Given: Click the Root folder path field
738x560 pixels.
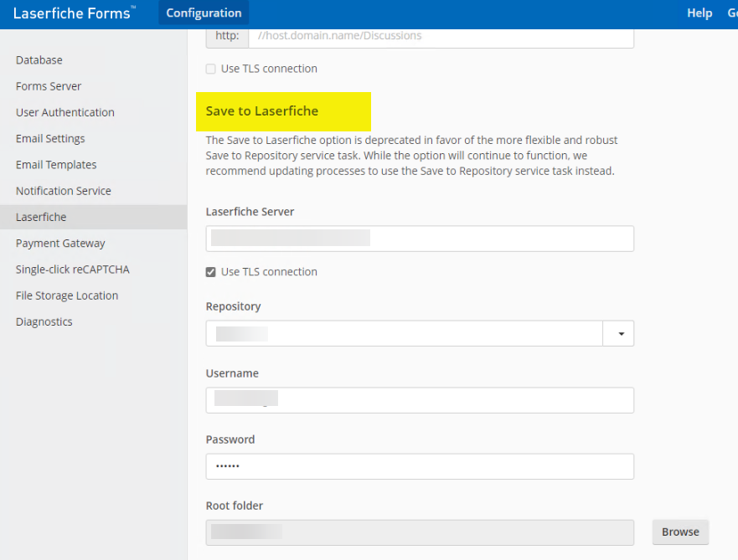Looking at the screenshot, I should pos(420,532).
